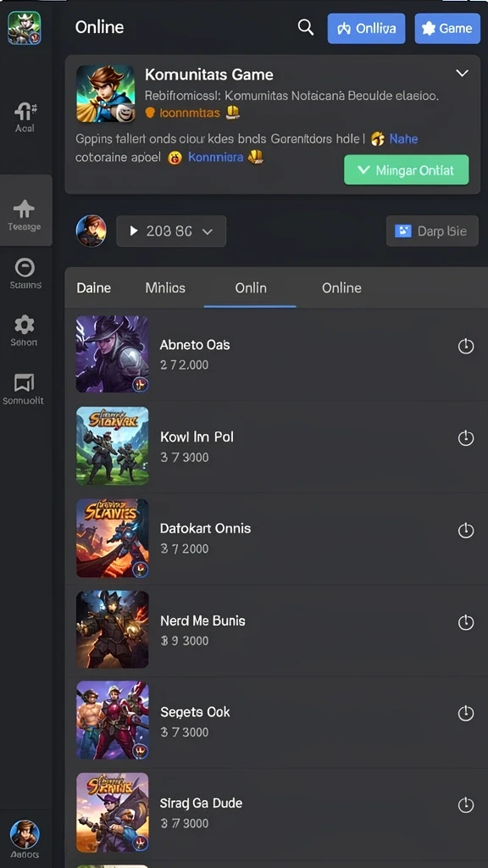
Task: Click the search magnifier icon
Action: point(306,27)
